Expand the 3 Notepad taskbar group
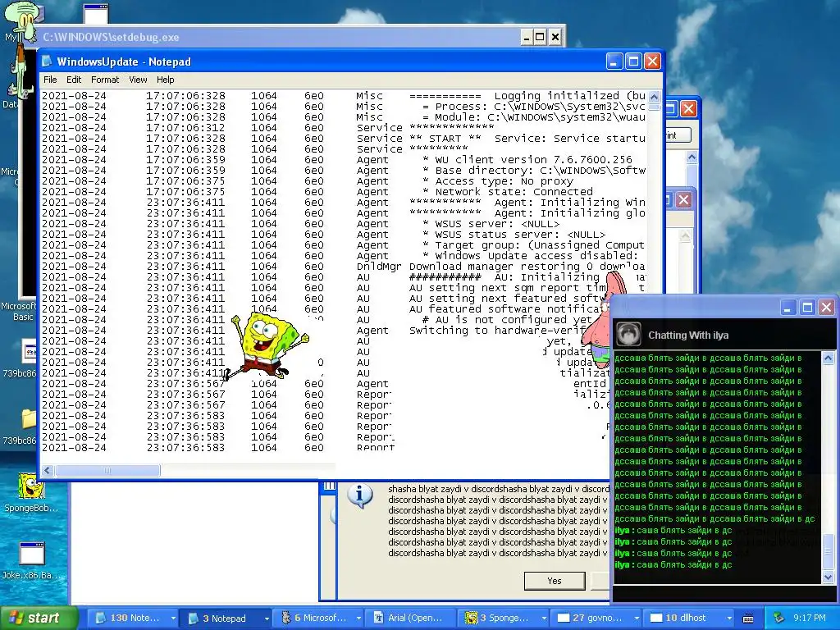The image size is (840, 630). coord(267,619)
